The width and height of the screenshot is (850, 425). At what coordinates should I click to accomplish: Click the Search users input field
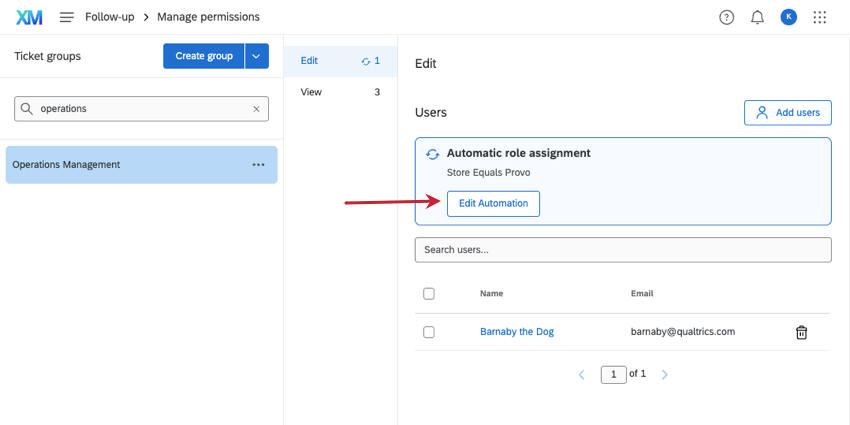coord(623,250)
